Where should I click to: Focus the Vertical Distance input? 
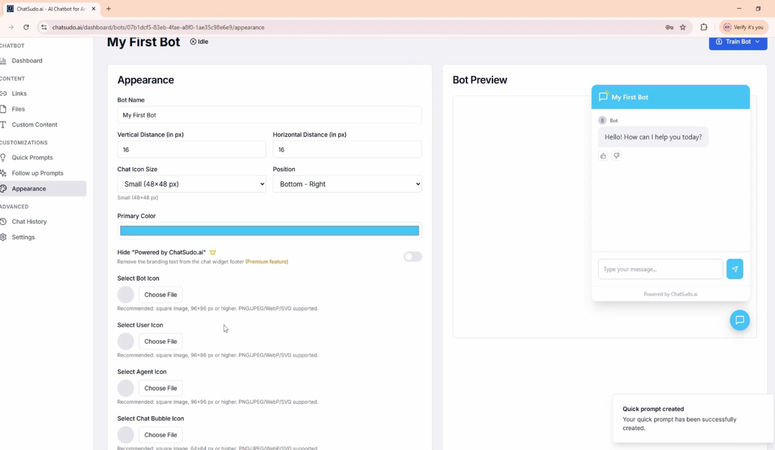pyautogui.click(x=191, y=150)
